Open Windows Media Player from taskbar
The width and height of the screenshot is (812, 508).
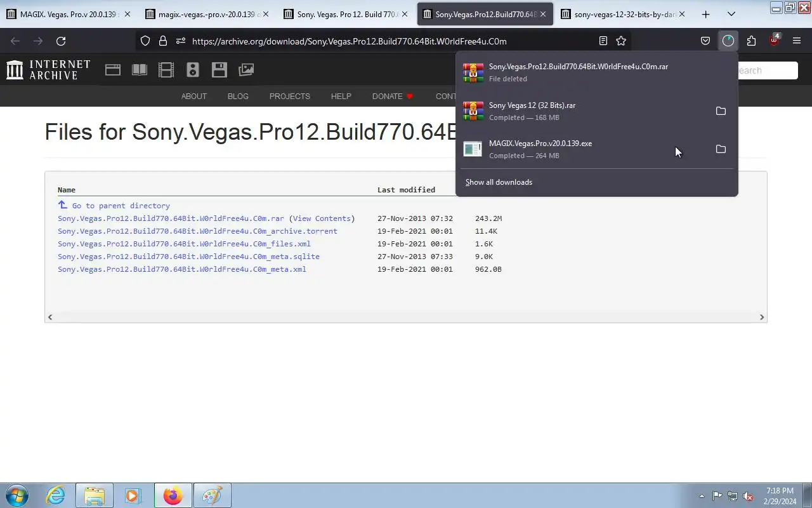coord(133,495)
